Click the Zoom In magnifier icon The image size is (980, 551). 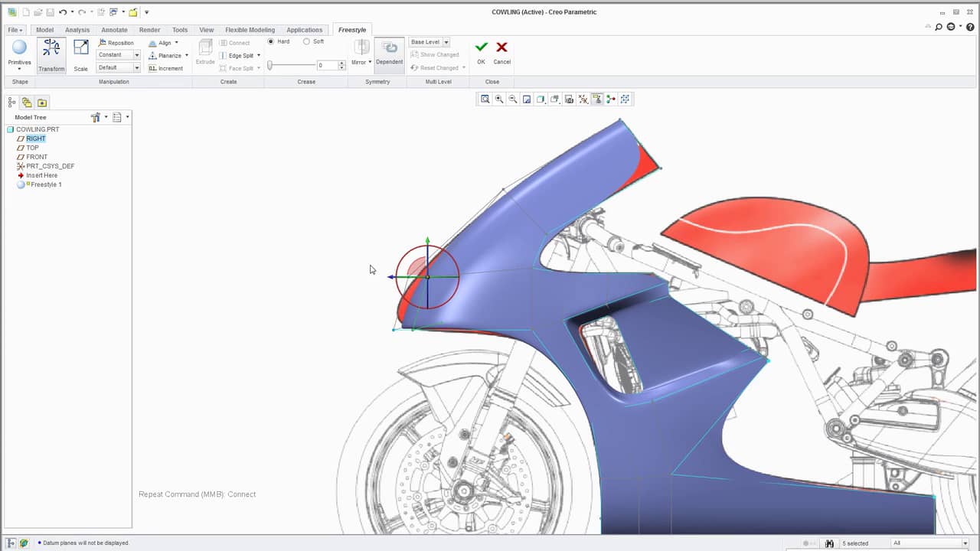tap(499, 99)
